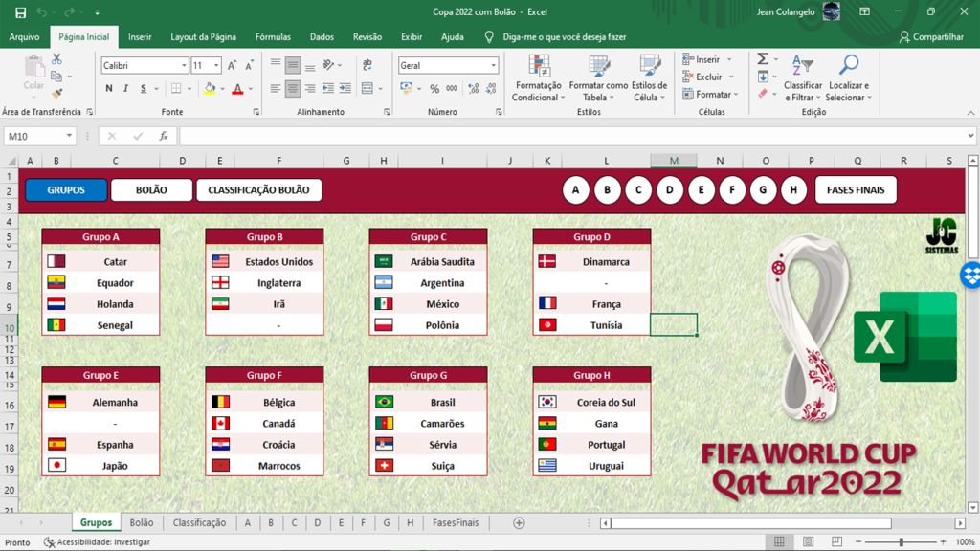Click the Copy icon in clipboard group
The width and height of the screenshot is (980, 551).
tap(56, 77)
